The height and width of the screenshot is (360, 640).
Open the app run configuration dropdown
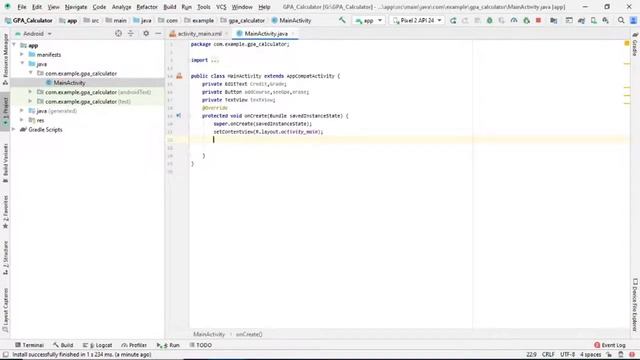click(369, 20)
